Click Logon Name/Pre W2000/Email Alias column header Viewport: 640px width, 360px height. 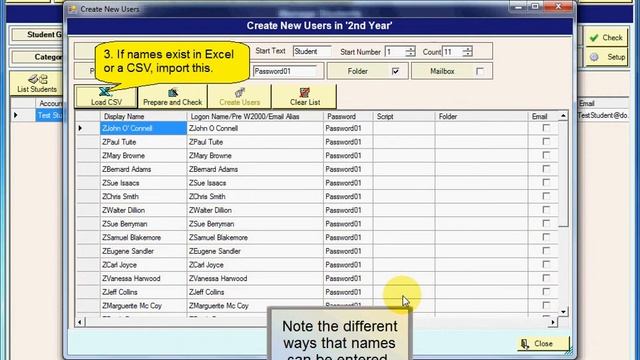coord(255,116)
